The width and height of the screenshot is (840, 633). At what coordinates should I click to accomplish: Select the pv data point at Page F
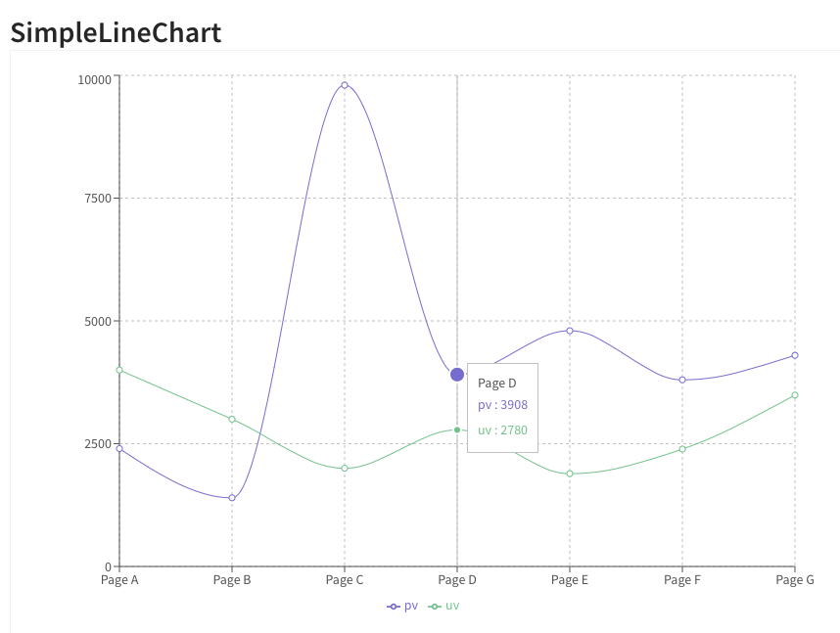coord(682,380)
